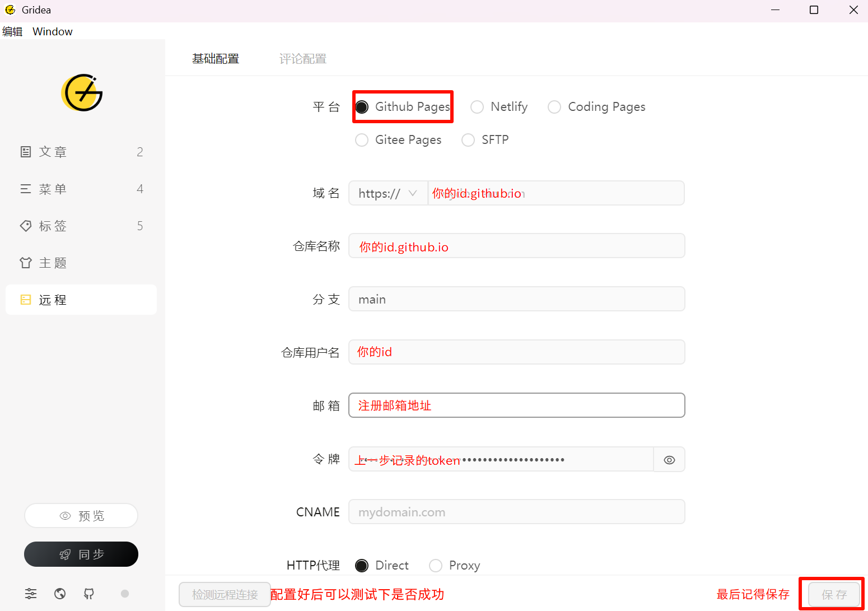
Task: Switch to the 评论配置 tab
Action: (x=303, y=59)
